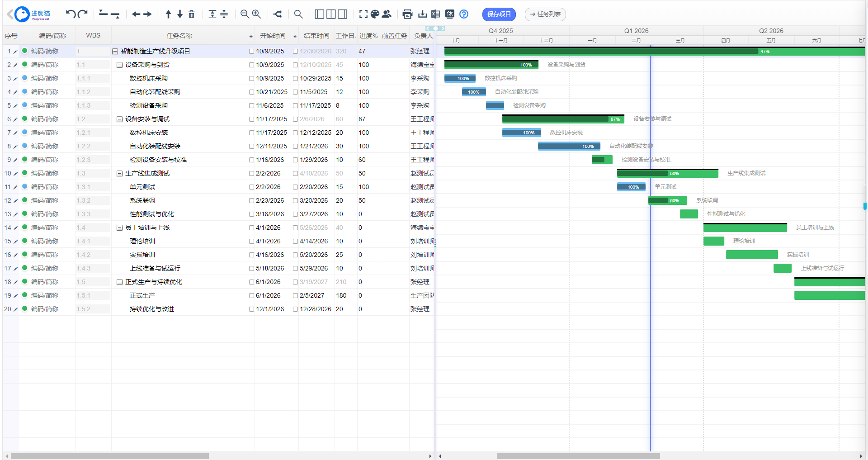Outdent task with the left arrow

coord(136,14)
